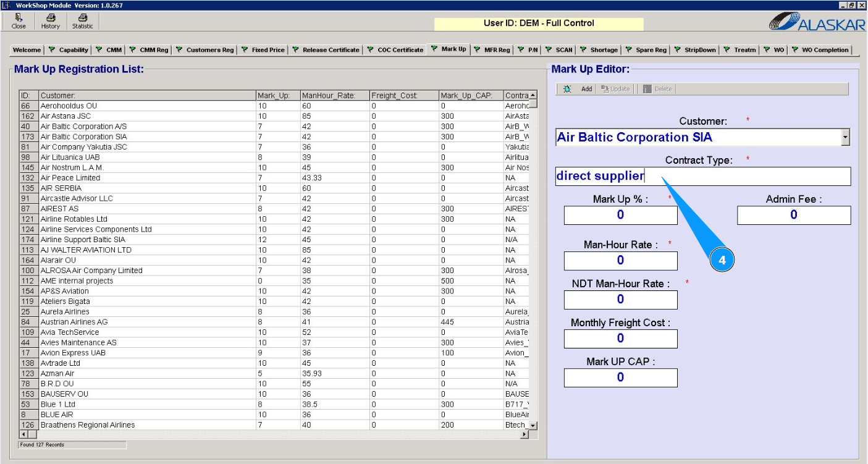Select the Air Astana JSC row

click(x=65, y=116)
